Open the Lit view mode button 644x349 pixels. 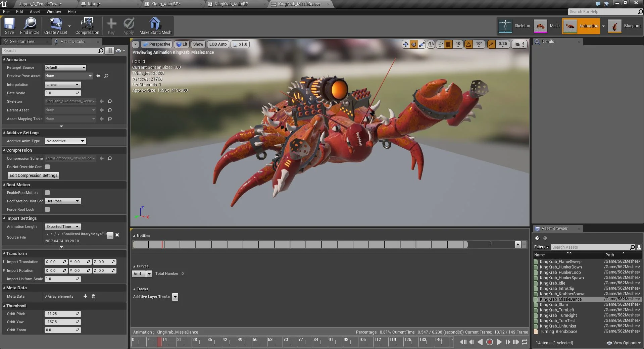point(182,44)
